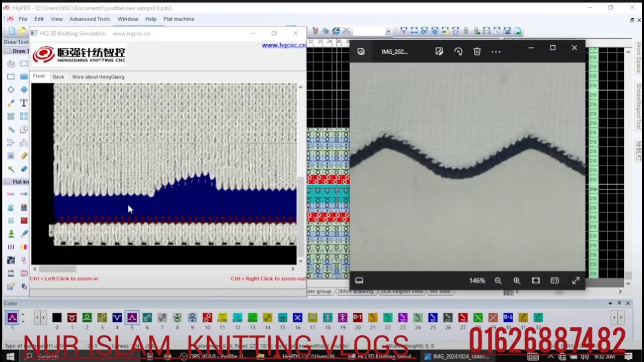The image size is (644, 362).
Task: Zoom in in Photos viewer
Action: pos(517,281)
